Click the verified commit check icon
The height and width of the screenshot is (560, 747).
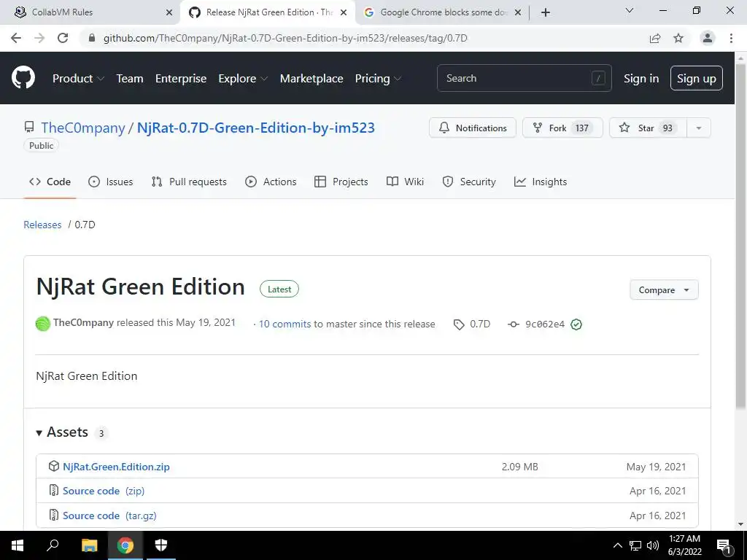pyautogui.click(x=576, y=324)
